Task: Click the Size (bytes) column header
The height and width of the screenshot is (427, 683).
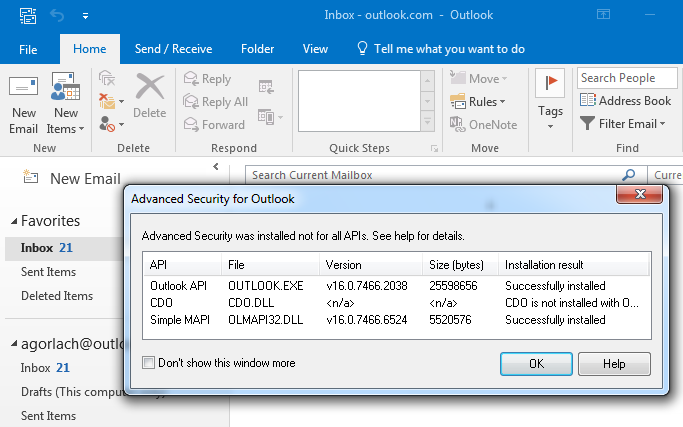Action: (x=460, y=265)
